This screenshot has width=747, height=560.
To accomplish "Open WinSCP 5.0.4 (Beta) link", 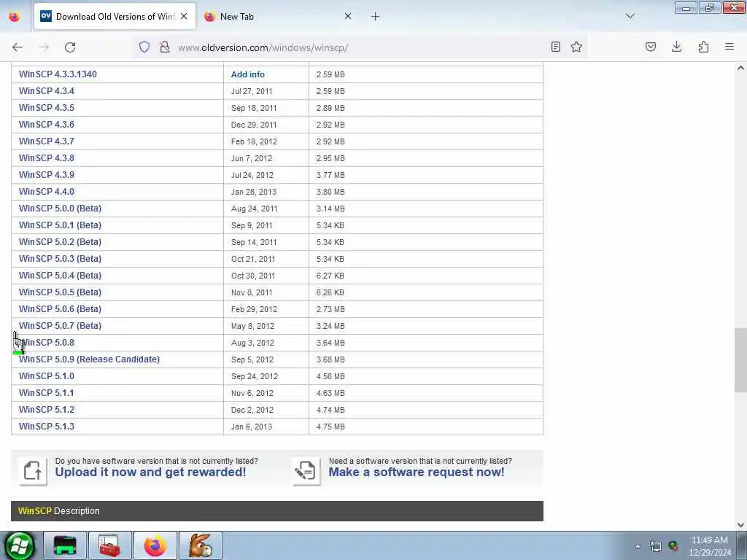I will tap(60, 275).
